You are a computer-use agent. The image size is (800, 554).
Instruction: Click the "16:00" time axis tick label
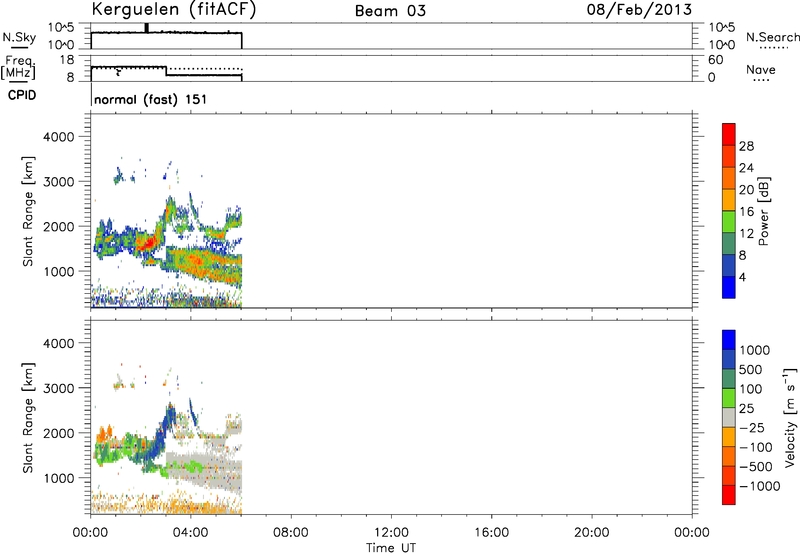click(x=491, y=533)
